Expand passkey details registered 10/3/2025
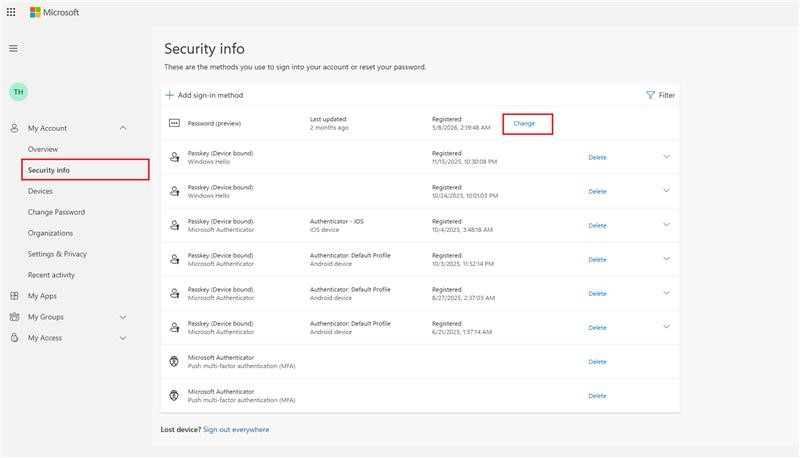Screen dimensions: 800x458 666,259
